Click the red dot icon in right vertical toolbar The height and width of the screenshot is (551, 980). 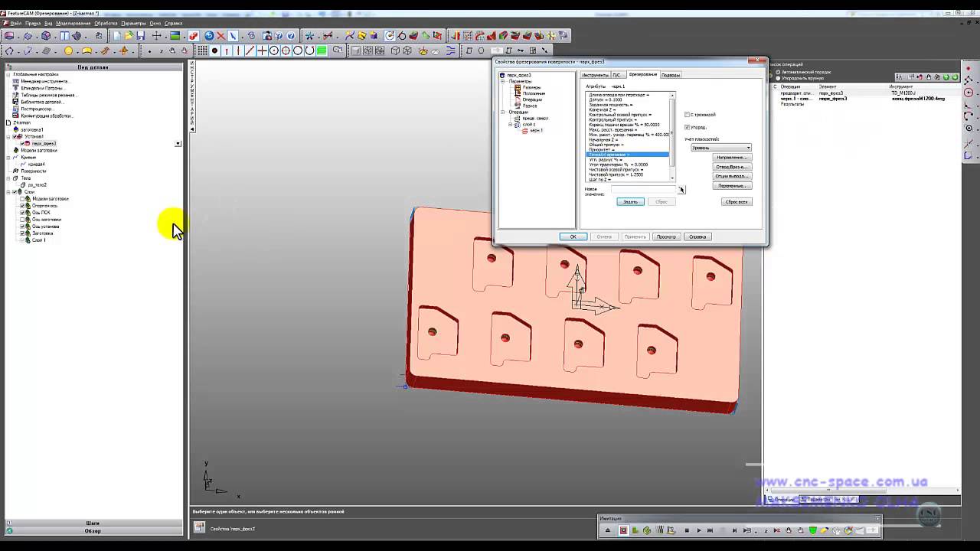pyautogui.click(x=968, y=68)
